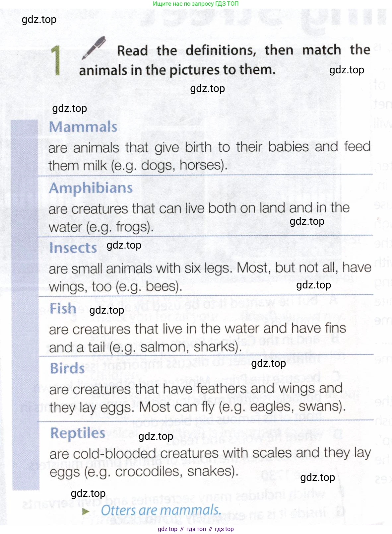
Task: Select the Amphibians heading
Action: 91,188
